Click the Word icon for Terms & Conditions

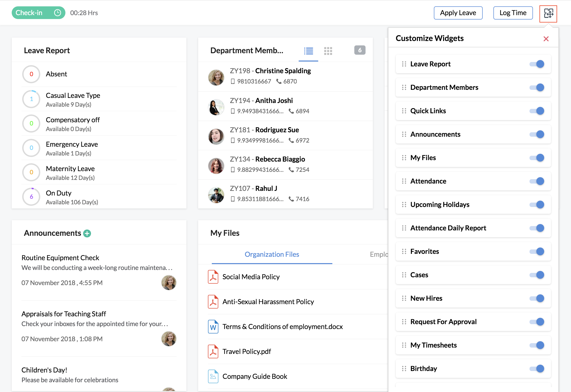tap(213, 327)
